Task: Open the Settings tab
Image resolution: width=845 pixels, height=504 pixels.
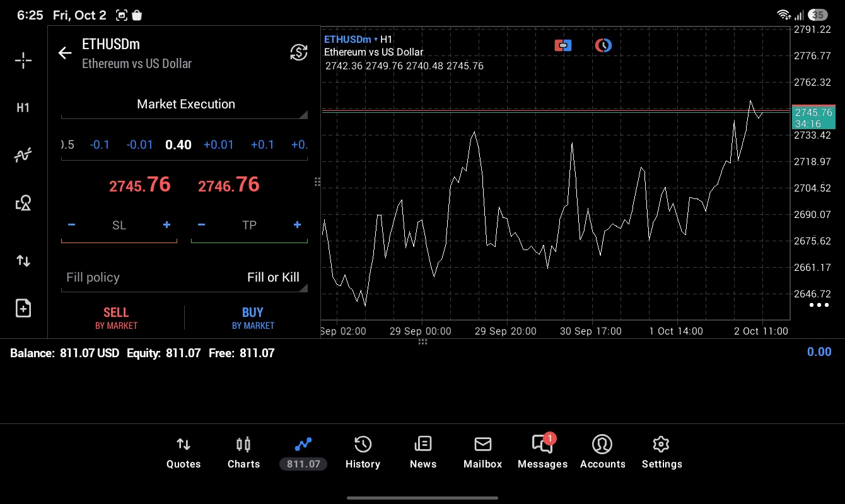Action: [661, 453]
